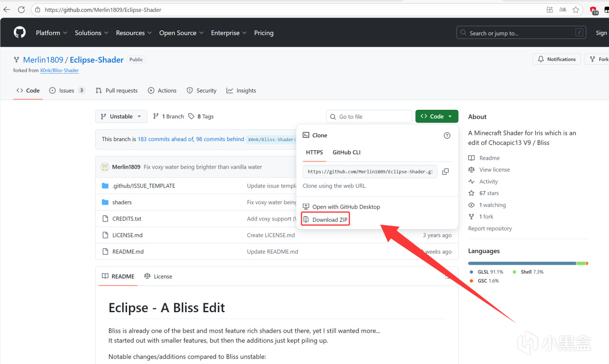Open the shaders folder
Viewport: 609px width, 364px height.
click(122, 202)
